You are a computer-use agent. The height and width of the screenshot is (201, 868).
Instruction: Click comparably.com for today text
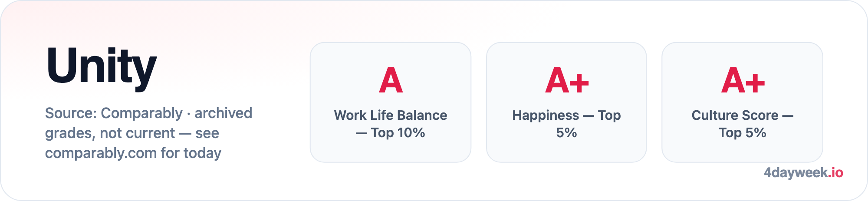[x=133, y=153]
